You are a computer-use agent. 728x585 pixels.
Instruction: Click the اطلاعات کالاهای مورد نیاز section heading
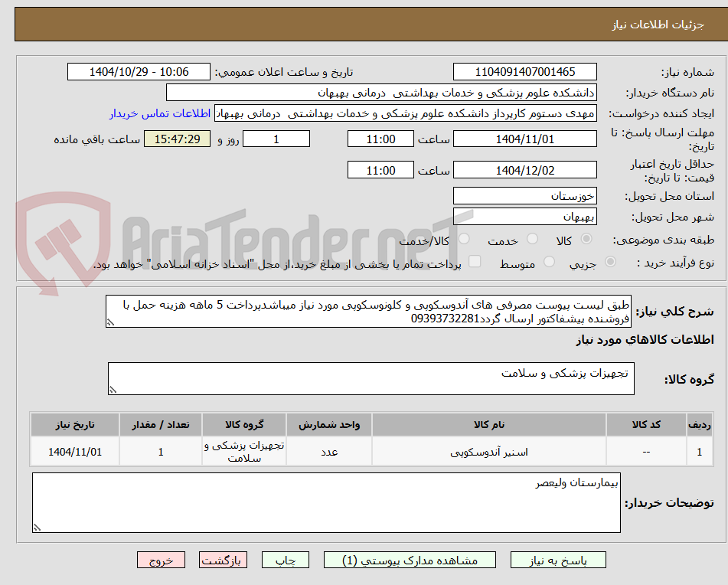645,340
